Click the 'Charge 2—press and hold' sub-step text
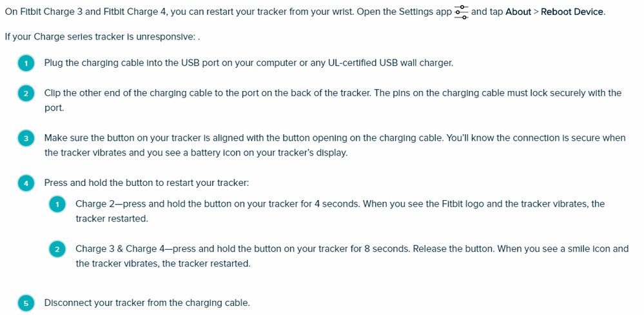This screenshot has width=644, height=315. tap(340, 204)
